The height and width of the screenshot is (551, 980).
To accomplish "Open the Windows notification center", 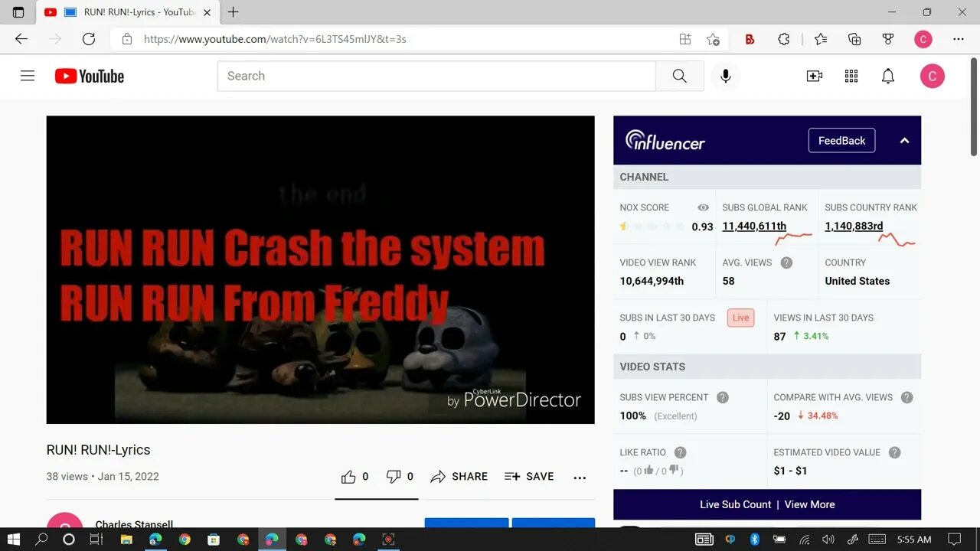I will click(x=954, y=540).
